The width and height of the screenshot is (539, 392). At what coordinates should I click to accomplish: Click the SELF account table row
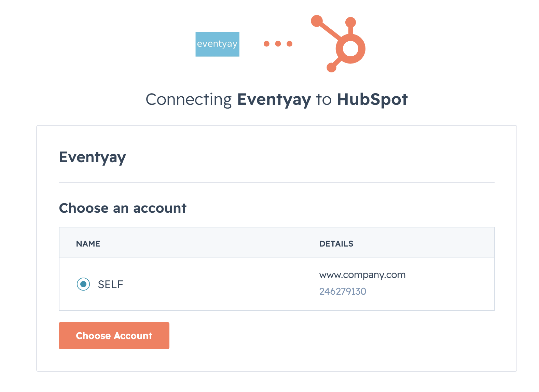277,284
